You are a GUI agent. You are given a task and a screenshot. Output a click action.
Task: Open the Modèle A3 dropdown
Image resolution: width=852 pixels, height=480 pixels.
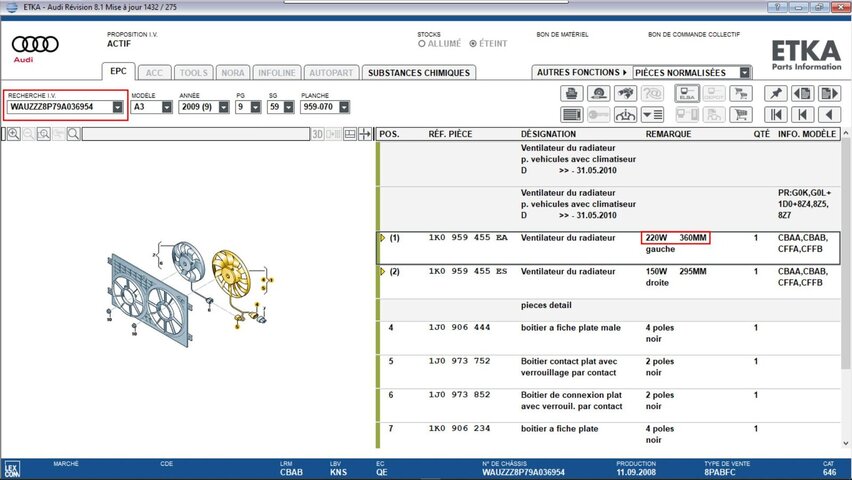167,107
